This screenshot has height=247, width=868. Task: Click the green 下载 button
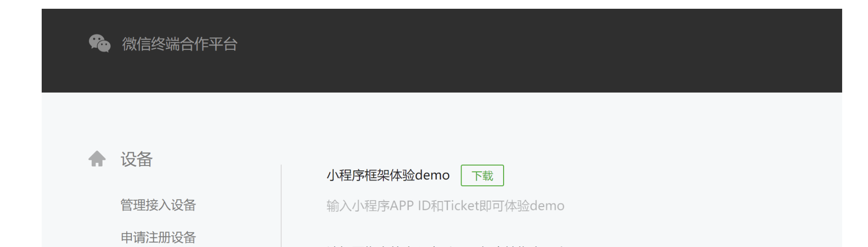482,176
